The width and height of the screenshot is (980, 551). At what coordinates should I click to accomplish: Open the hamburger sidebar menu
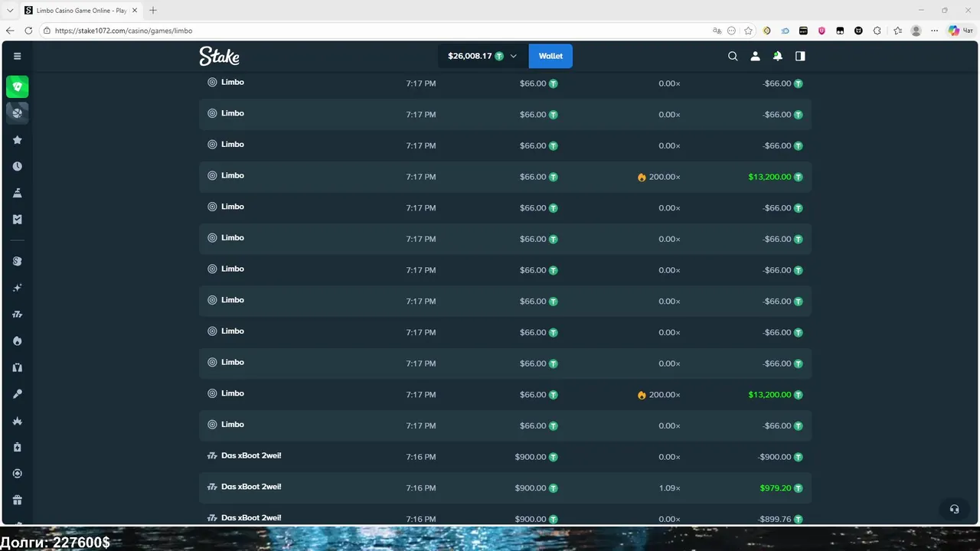18,56
